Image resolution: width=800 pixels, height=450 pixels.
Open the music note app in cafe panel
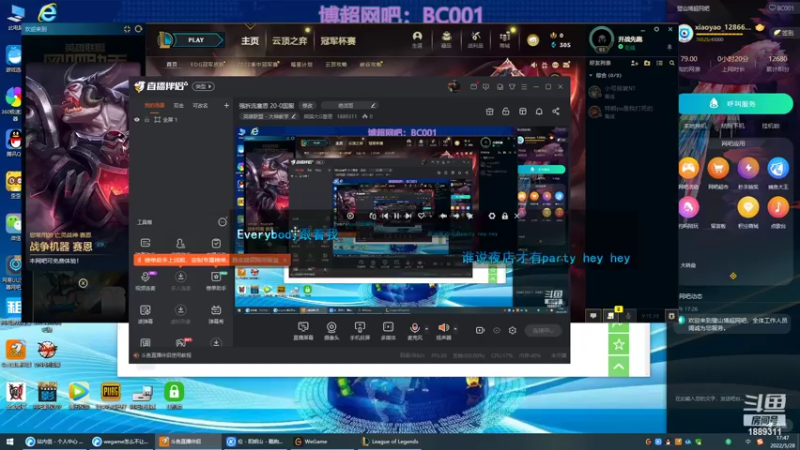[x=778, y=207]
